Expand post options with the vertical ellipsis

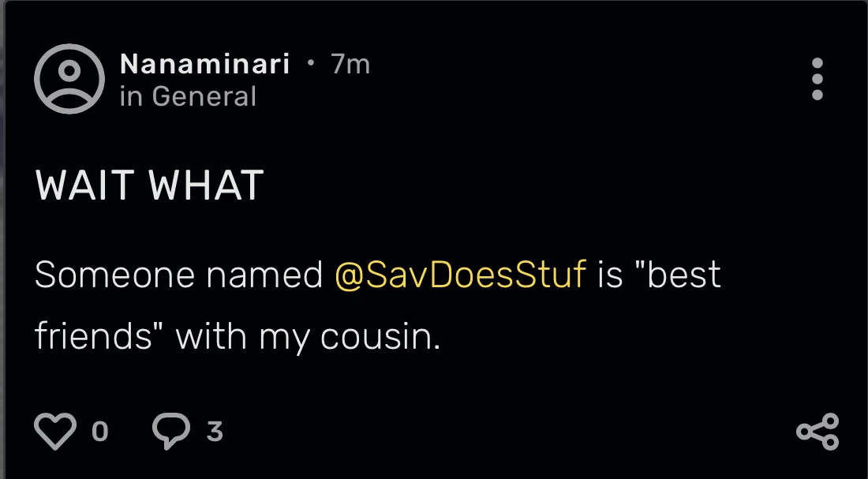[x=817, y=79]
